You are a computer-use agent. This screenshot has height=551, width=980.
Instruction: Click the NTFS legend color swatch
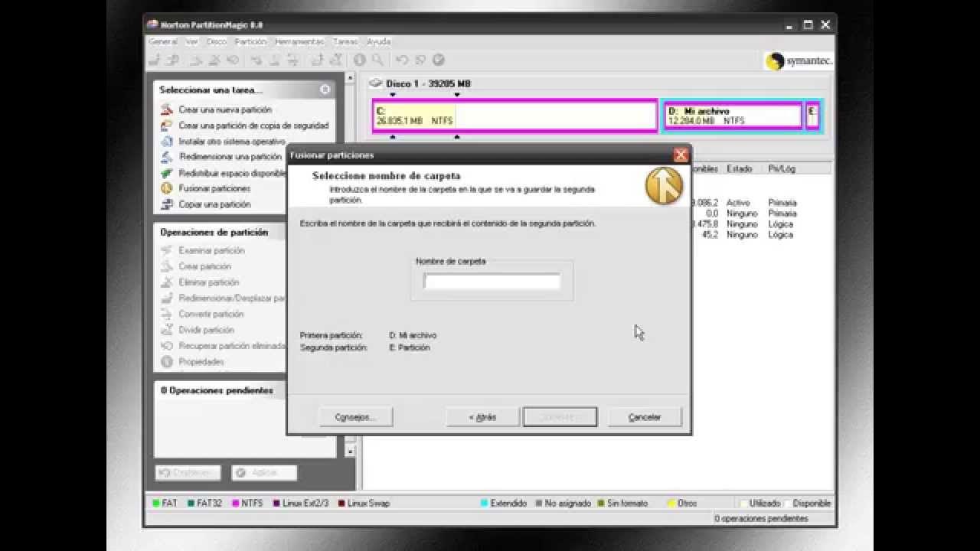pyautogui.click(x=234, y=504)
